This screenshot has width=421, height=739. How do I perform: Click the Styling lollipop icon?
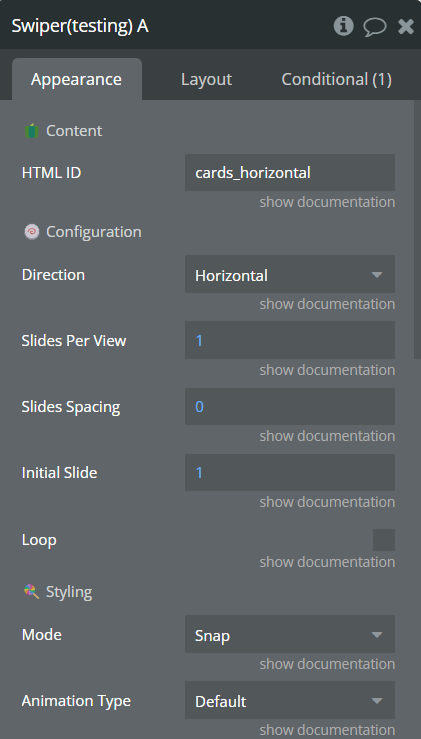pyautogui.click(x=32, y=591)
